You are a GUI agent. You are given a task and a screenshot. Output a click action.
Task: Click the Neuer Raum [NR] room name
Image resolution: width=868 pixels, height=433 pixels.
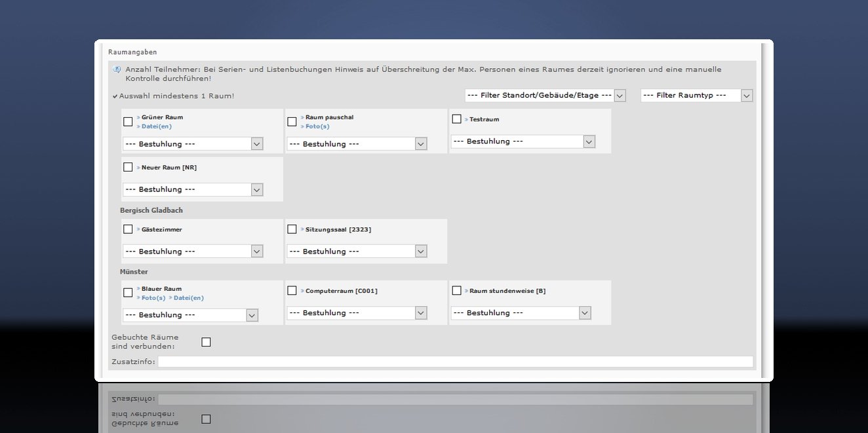169,168
